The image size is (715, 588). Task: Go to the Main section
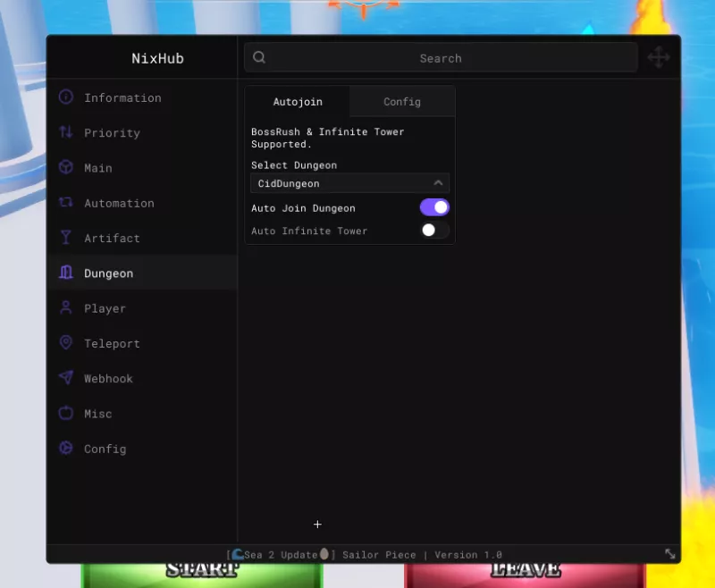pyautogui.click(x=142, y=168)
